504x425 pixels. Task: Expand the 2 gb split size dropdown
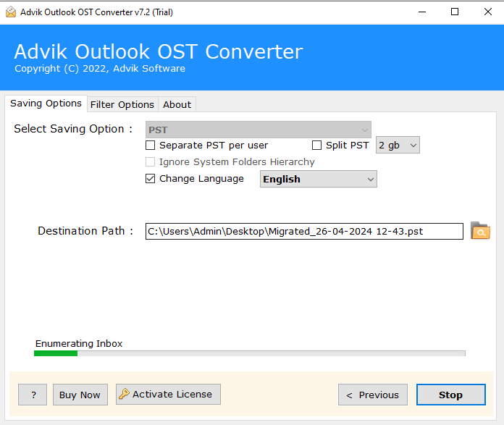(398, 145)
